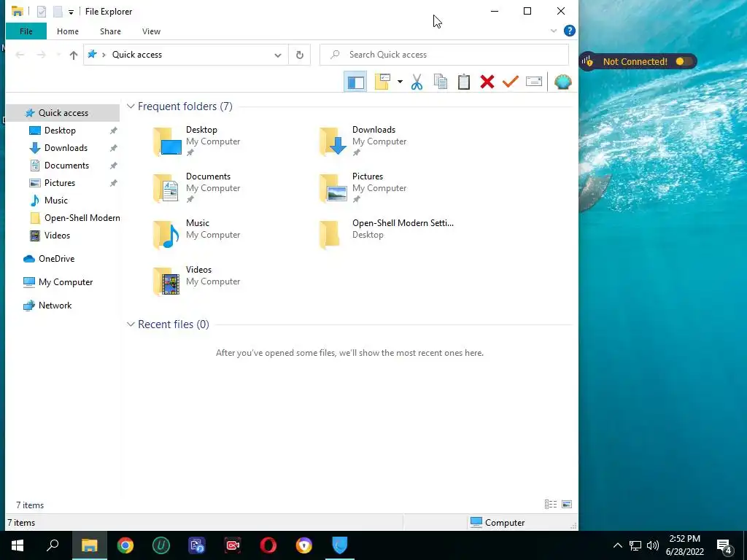Select OneDrive in the navigation pane
The image size is (747, 560).
[x=56, y=259]
